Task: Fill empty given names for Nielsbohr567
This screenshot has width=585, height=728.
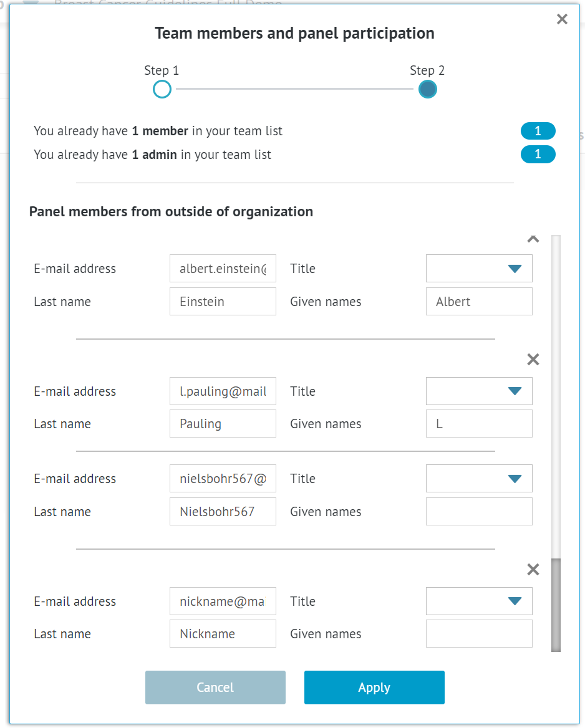Action: pyautogui.click(x=479, y=512)
